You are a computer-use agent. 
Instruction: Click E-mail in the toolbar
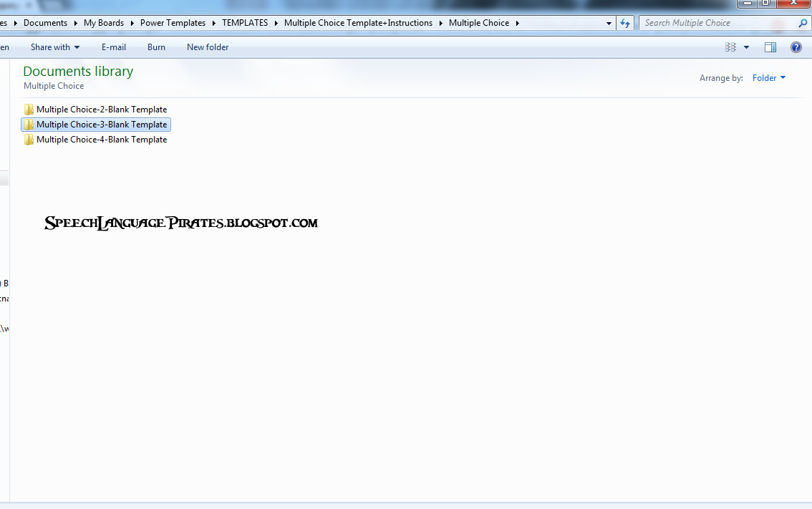tap(114, 47)
